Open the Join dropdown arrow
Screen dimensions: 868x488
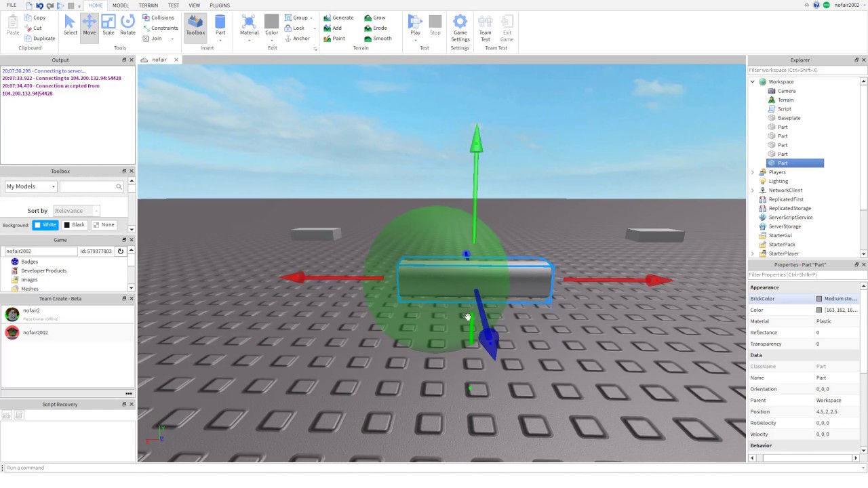tap(172, 39)
